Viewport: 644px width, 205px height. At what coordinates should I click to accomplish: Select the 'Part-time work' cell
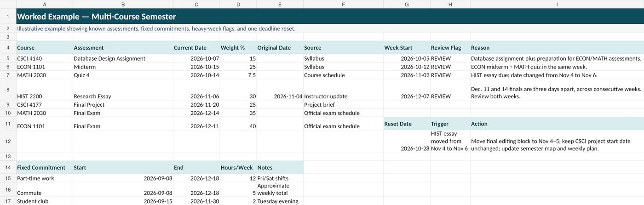(44, 178)
